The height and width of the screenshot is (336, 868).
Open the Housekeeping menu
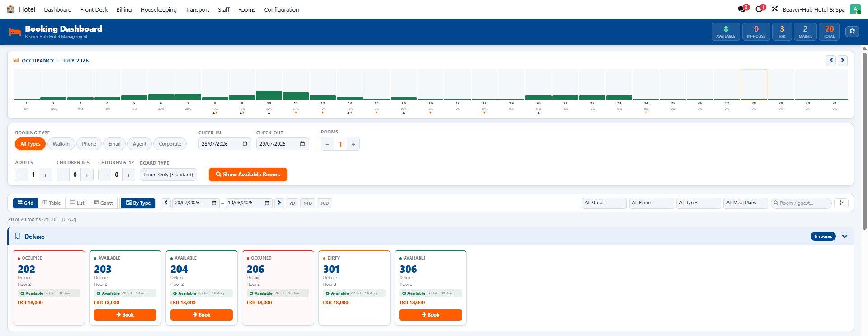[x=159, y=9]
